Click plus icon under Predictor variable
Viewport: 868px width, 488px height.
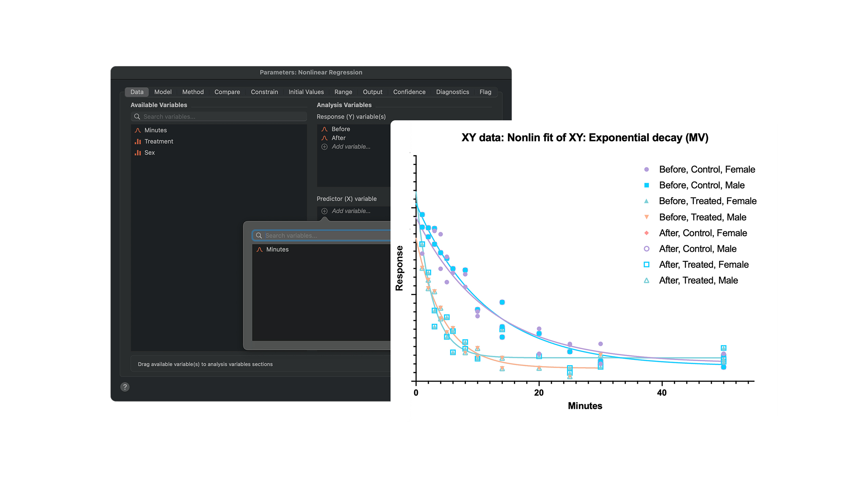click(324, 211)
